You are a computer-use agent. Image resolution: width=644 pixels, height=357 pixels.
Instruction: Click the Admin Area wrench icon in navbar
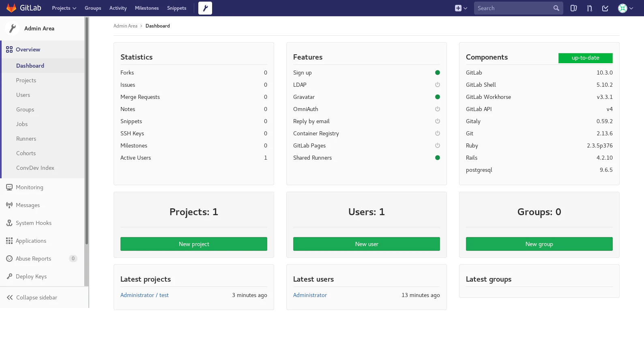click(205, 8)
